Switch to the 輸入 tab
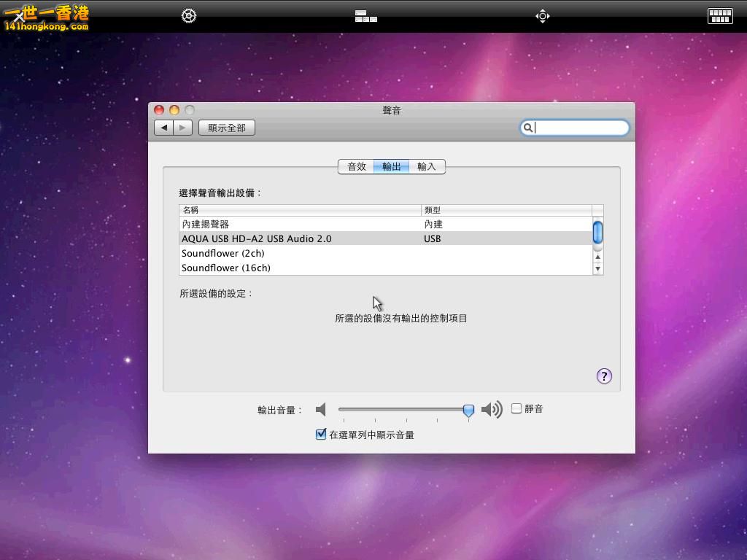 [427, 166]
